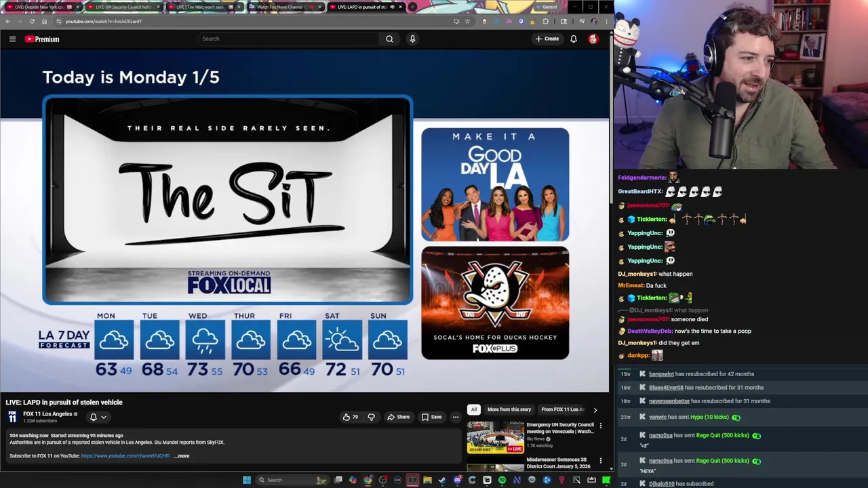Go forward with browser forward arrow

pos(20,21)
